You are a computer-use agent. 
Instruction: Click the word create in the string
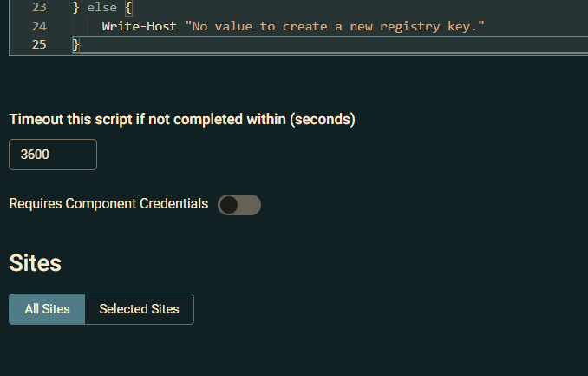pyautogui.click(x=304, y=27)
